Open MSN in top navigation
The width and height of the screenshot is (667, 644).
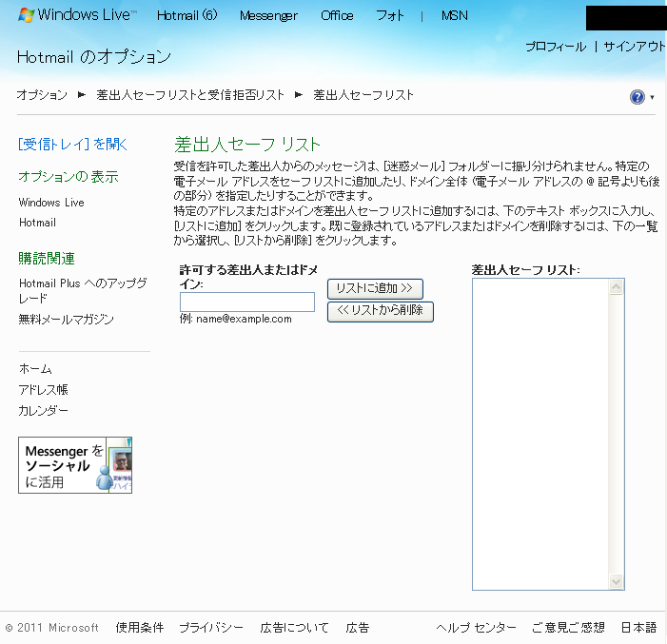coord(454,16)
